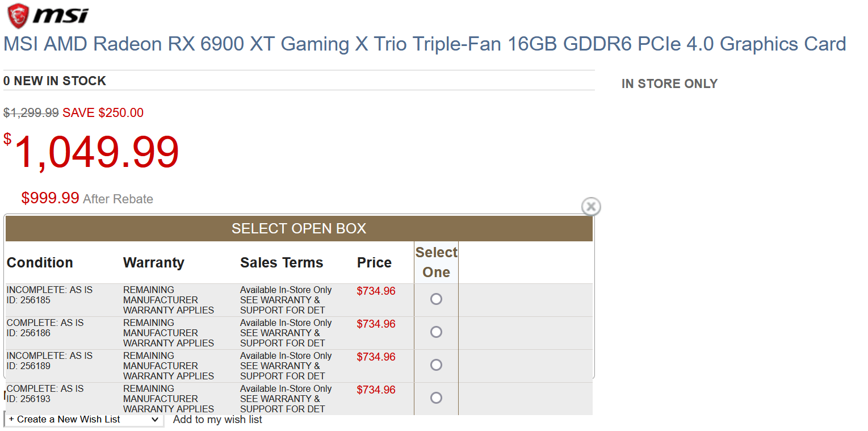The image size is (868, 431).
Task: Click the Add to my wish list link
Action: click(217, 420)
